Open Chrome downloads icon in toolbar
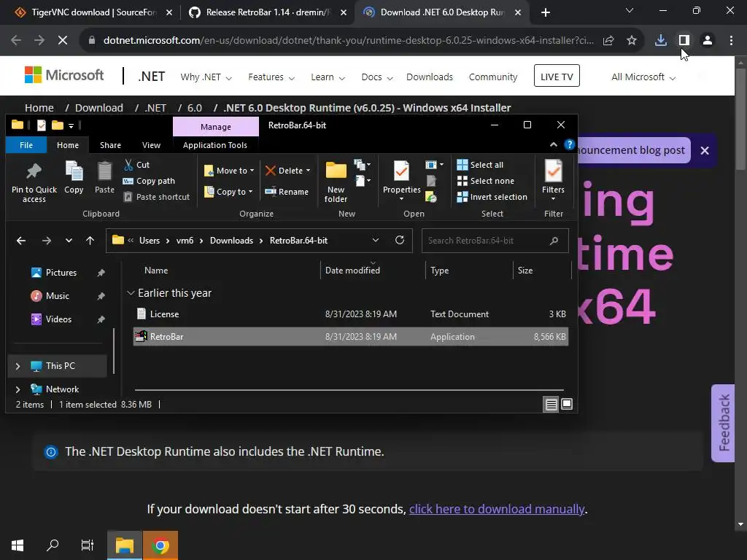This screenshot has height=560, width=747. click(x=661, y=41)
